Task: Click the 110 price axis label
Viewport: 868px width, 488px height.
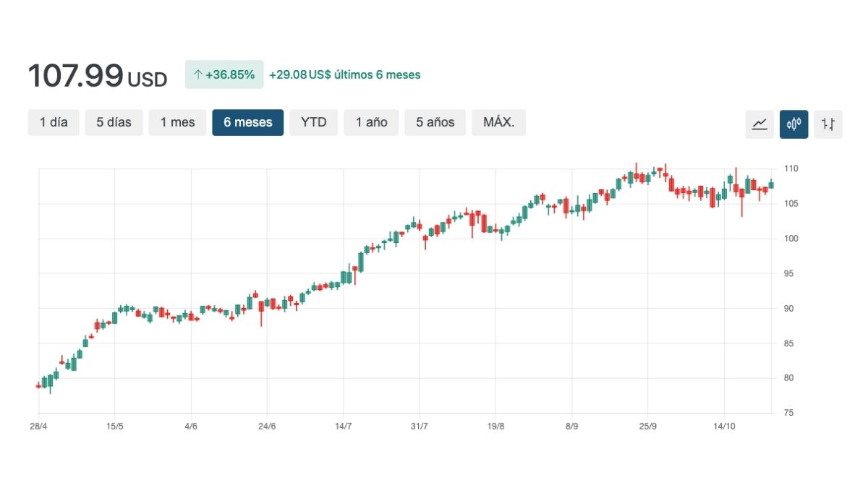Action: pos(791,168)
